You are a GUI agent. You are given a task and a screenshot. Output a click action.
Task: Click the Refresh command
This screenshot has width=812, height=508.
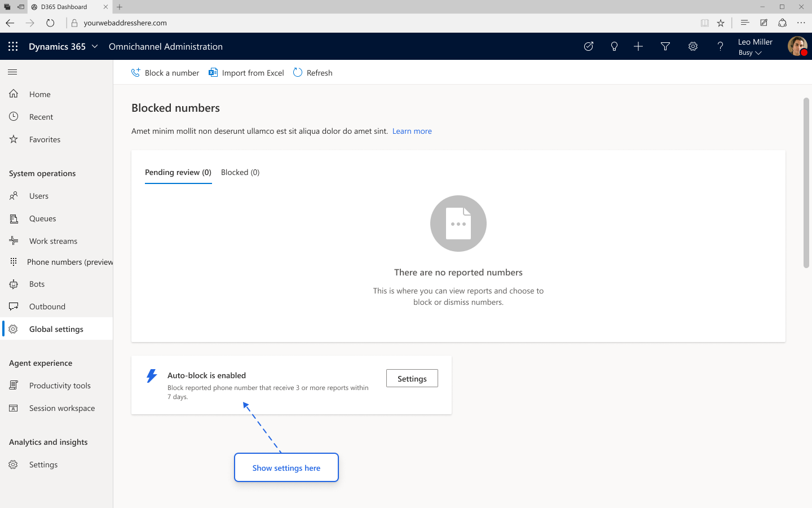tap(313, 73)
